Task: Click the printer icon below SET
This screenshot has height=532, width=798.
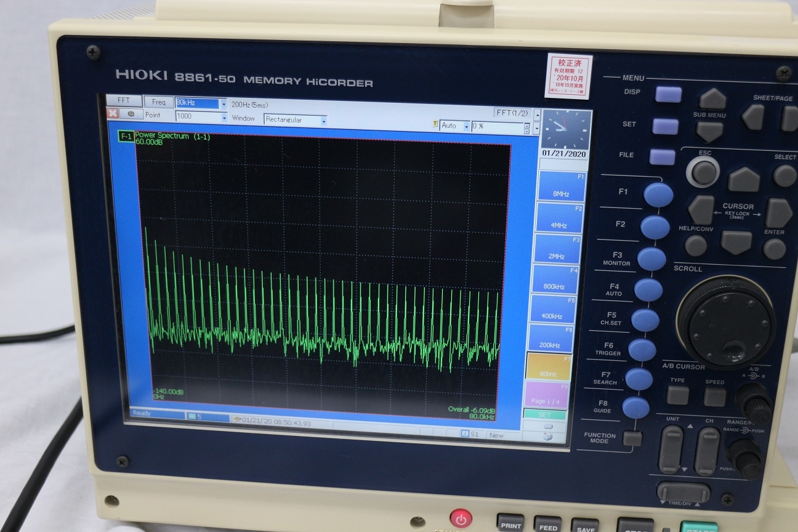Action: click(x=547, y=436)
